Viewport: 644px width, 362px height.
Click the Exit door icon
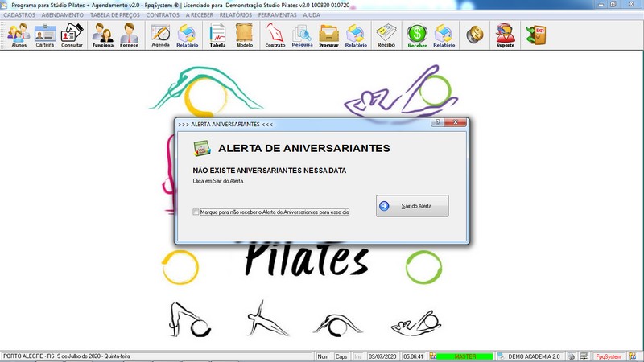click(536, 35)
